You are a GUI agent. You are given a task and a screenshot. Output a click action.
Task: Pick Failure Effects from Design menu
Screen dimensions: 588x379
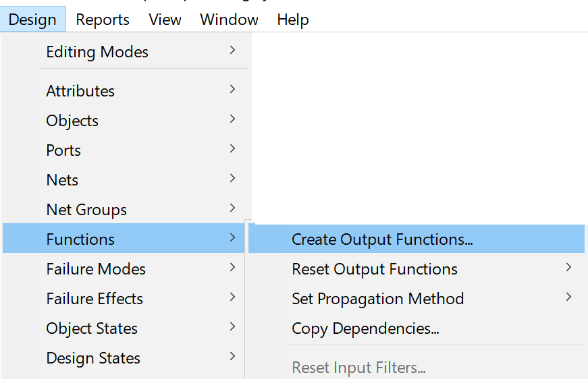[x=95, y=299]
